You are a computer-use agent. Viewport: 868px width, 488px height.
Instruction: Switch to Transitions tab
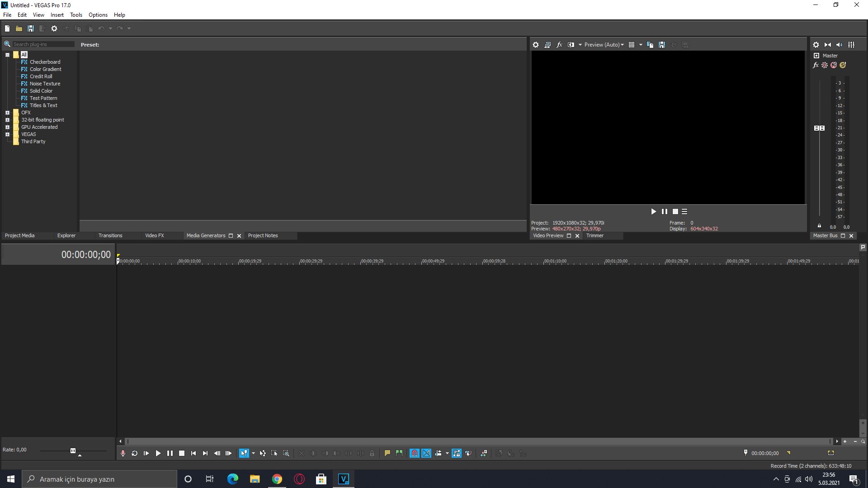coord(110,235)
